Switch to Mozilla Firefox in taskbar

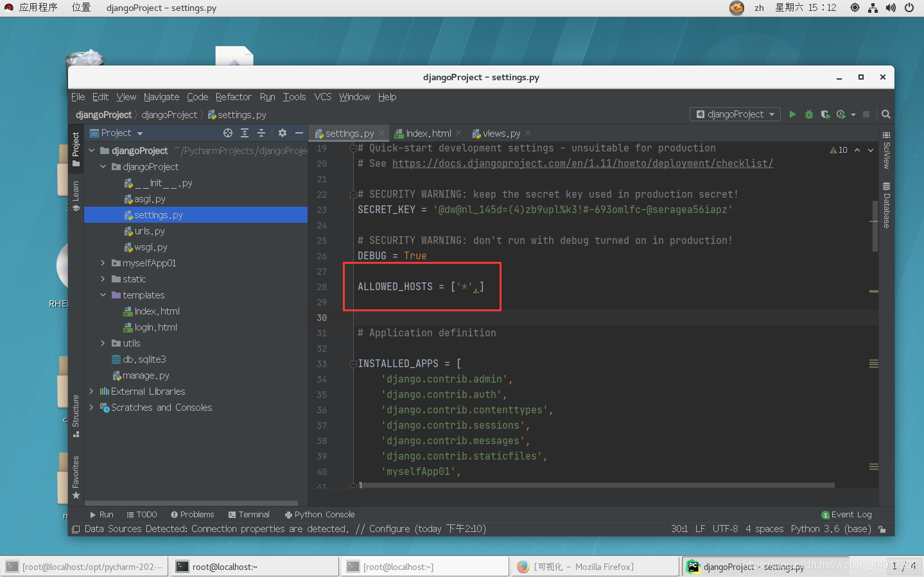[x=594, y=567]
